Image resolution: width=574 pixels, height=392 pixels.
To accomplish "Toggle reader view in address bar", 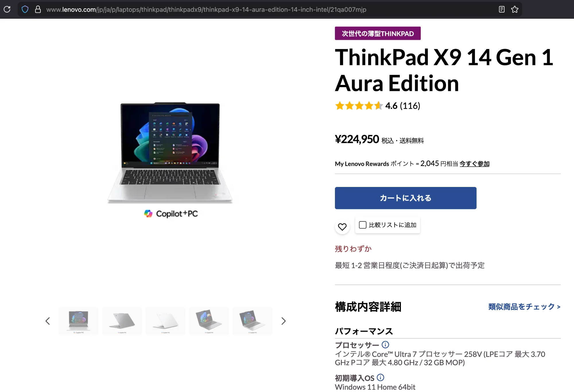I will pyautogui.click(x=502, y=9).
